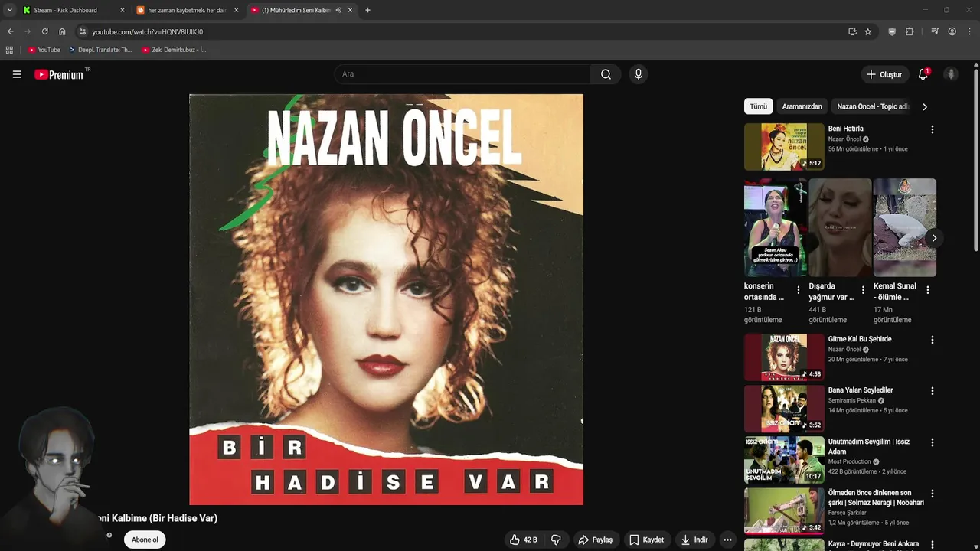980x551 pixels.
Task: Click the Kaydet save button
Action: [647, 540]
